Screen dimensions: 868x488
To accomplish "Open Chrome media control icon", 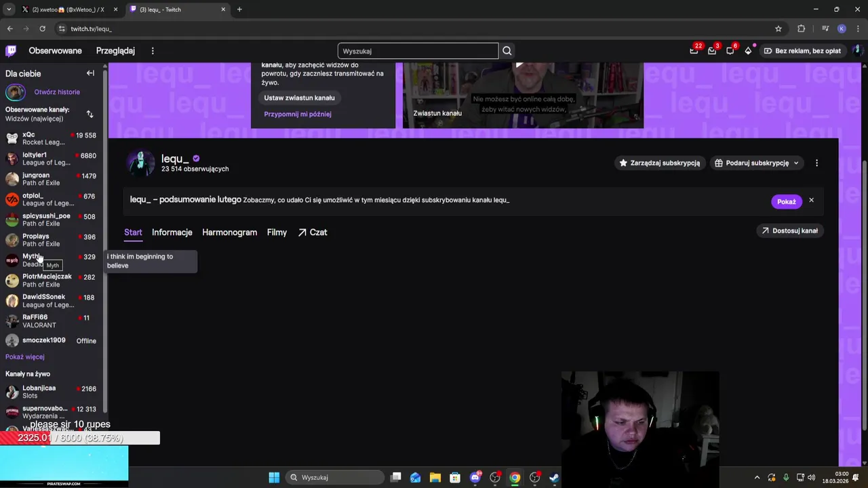I will (825, 28).
